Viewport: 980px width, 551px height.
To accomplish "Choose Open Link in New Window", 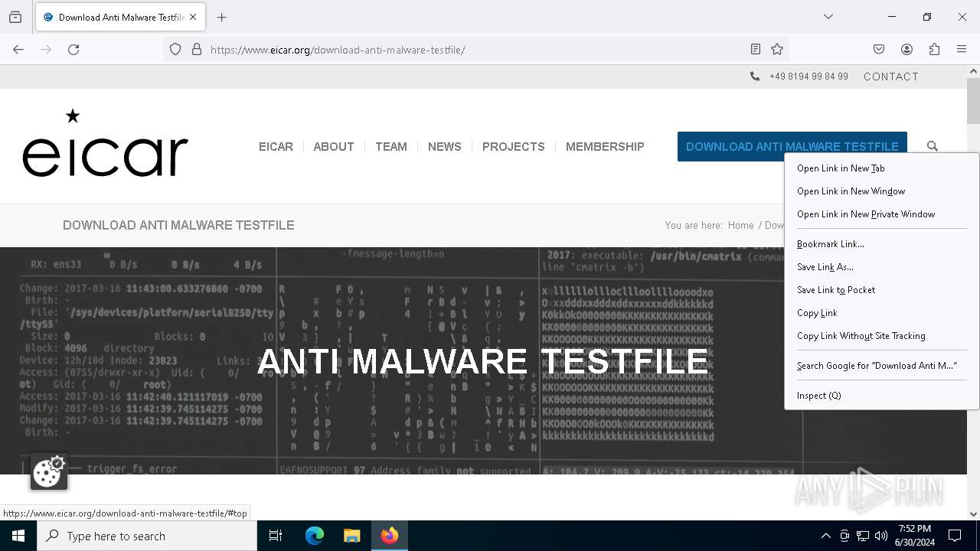I will coord(882,191).
